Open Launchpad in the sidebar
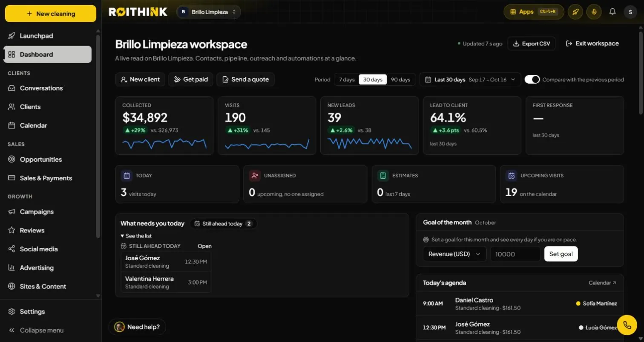The width and height of the screenshot is (644, 342). (x=48, y=36)
